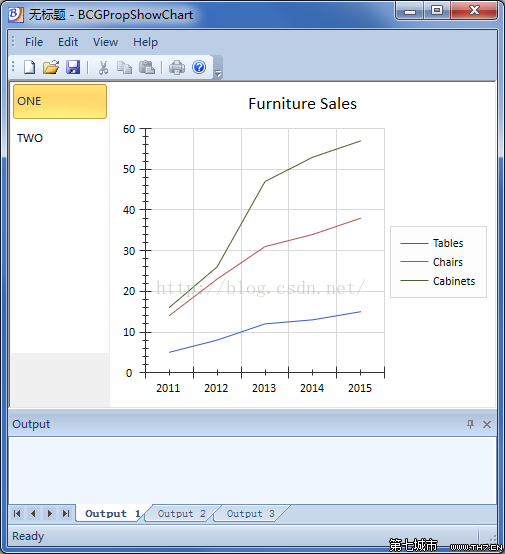505x554 pixels.
Task: Click the Paste clipboard icon
Action: click(x=147, y=67)
